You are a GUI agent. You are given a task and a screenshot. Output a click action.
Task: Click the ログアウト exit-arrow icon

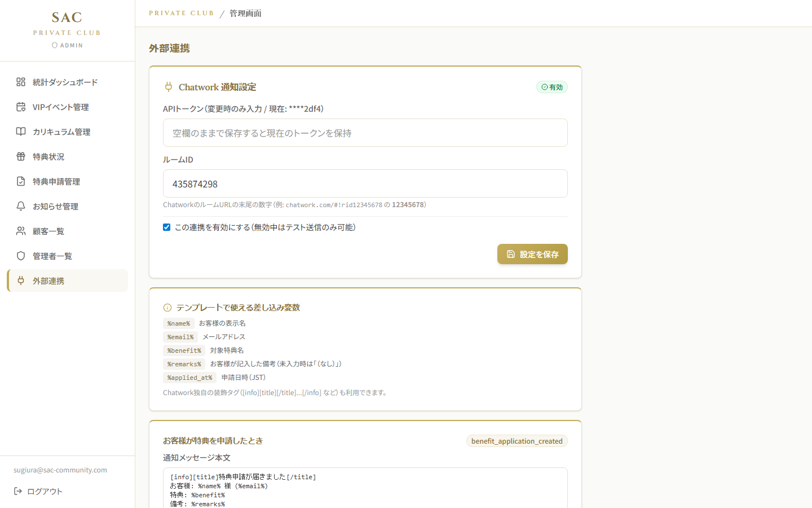click(x=18, y=491)
